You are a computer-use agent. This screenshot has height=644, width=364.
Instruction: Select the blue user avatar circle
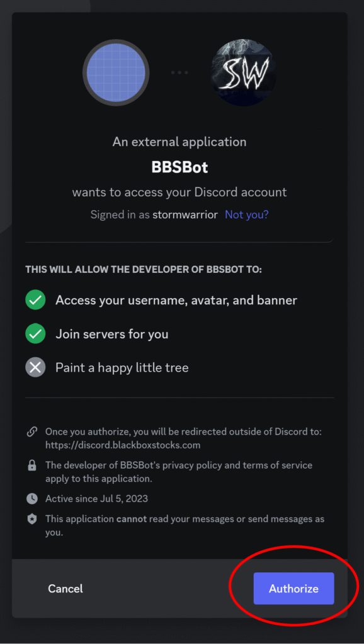(116, 72)
